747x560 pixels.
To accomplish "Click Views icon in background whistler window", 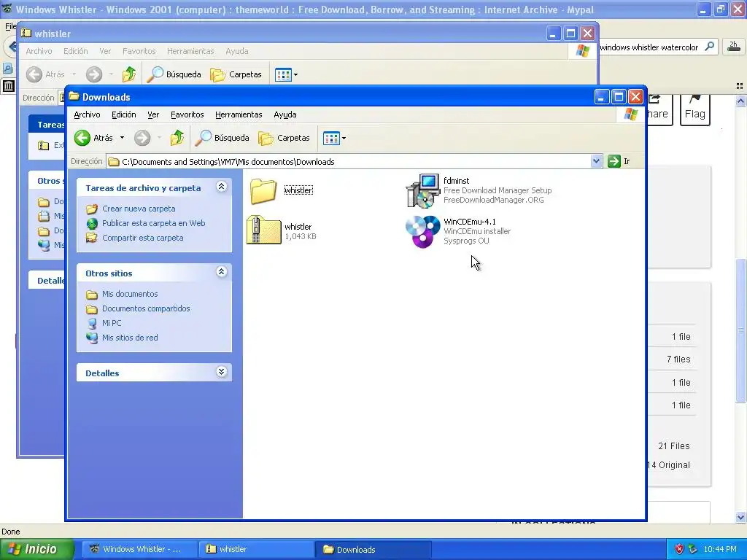I will coord(283,75).
